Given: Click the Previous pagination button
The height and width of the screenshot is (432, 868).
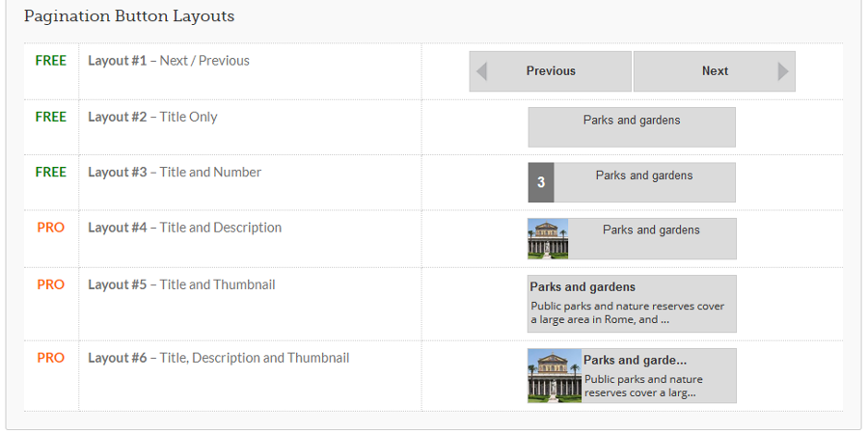Looking at the screenshot, I should click(551, 71).
